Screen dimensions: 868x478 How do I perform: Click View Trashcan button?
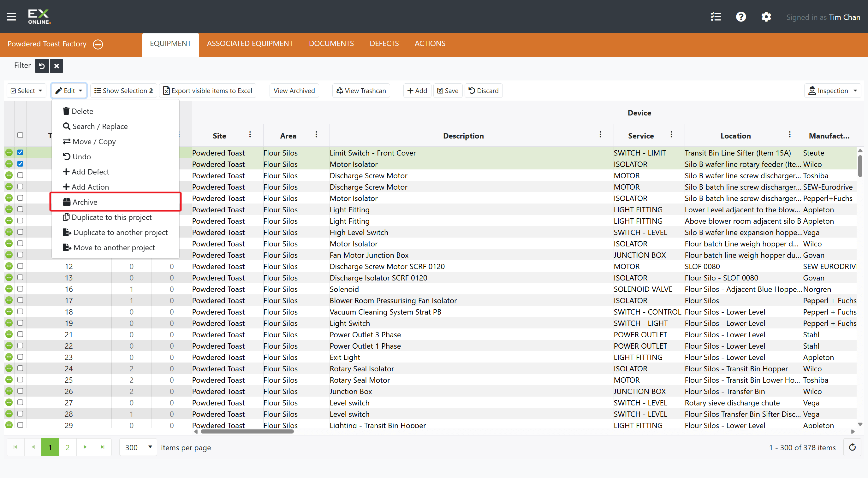click(x=361, y=91)
